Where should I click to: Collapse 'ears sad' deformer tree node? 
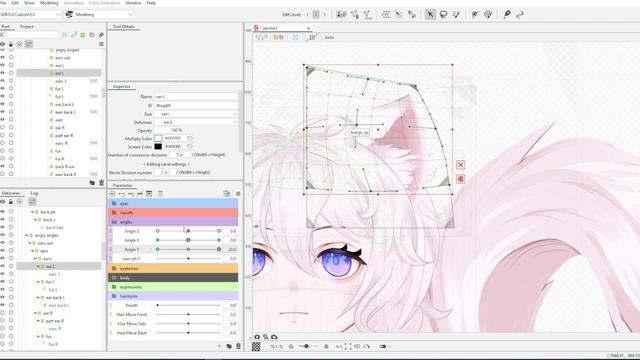click(x=30, y=243)
